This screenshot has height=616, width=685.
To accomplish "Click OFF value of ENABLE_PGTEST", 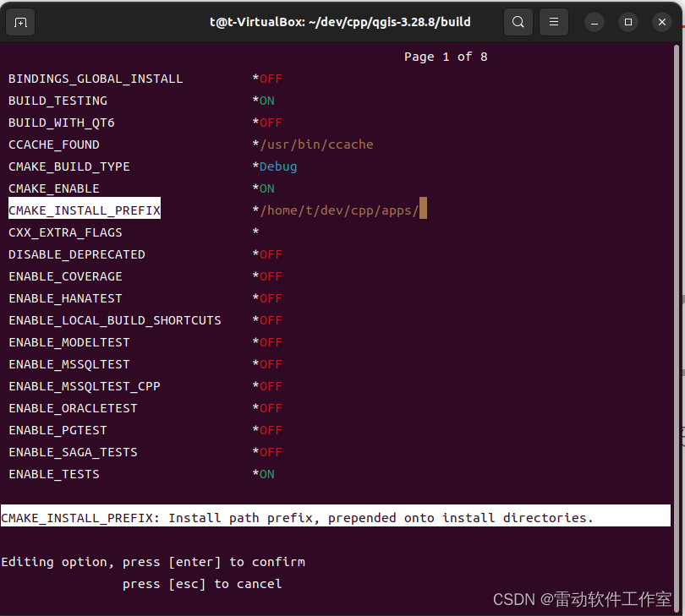I will (271, 430).
